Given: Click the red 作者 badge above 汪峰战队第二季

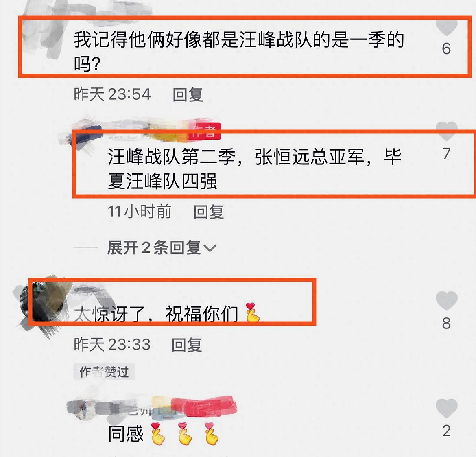Looking at the screenshot, I should 204,131.
